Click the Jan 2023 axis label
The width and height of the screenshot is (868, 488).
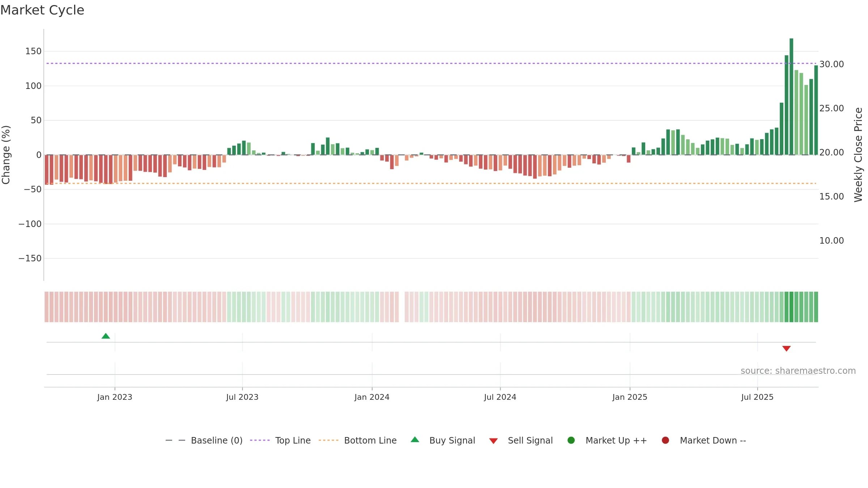pos(115,397)
